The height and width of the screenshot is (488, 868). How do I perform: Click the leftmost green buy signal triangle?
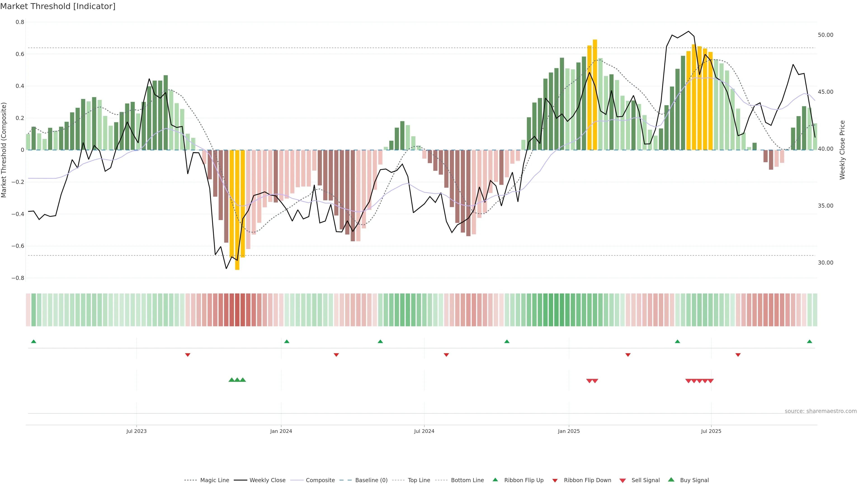point(231,380)
